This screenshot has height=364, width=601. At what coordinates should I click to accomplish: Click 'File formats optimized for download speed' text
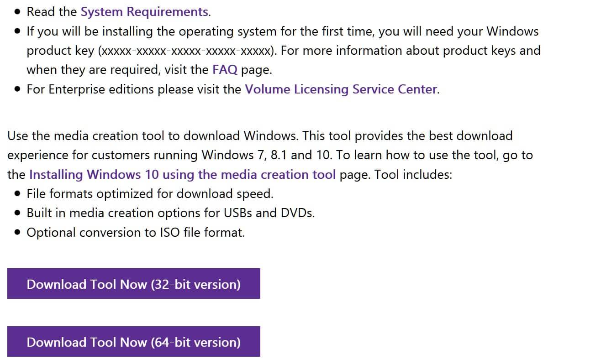[150, 194]
